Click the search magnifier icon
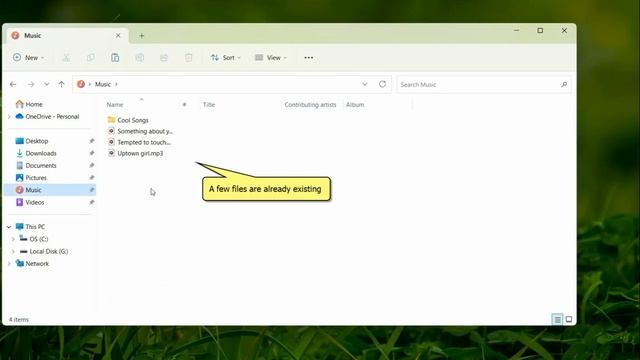 coord(564,84)
